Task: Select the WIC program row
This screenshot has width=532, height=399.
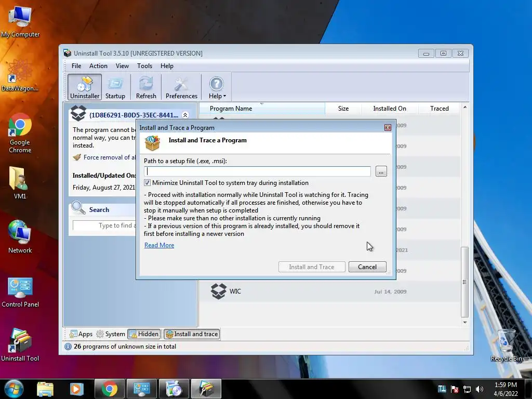Action: (330, 291)
